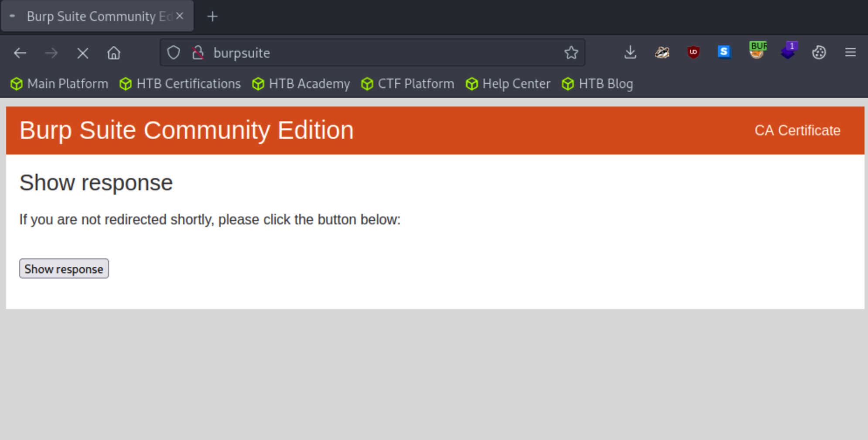
Task: Open the blue S extension icon
Action: pos(724,52)
